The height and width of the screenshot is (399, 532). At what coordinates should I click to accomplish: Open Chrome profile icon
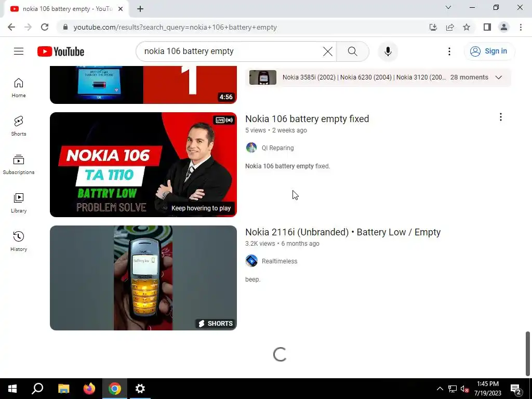(504, 27)
